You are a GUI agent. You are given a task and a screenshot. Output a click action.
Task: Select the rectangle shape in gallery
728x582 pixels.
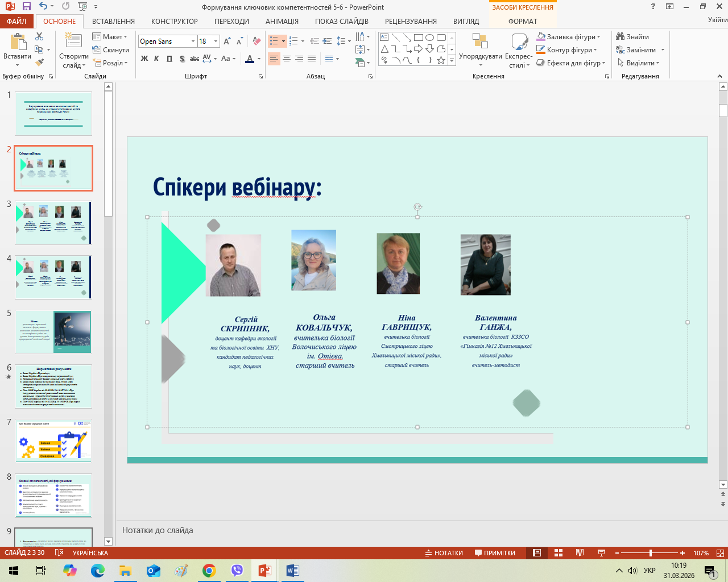(x=419, y=38)
